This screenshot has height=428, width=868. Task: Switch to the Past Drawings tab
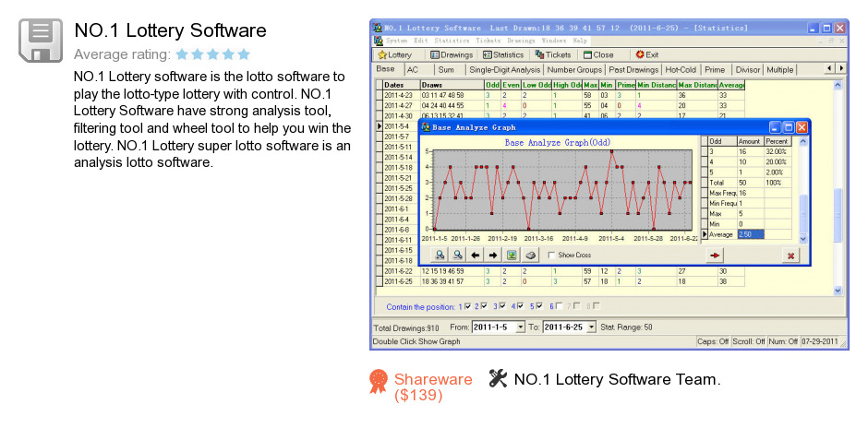(633, 70)
